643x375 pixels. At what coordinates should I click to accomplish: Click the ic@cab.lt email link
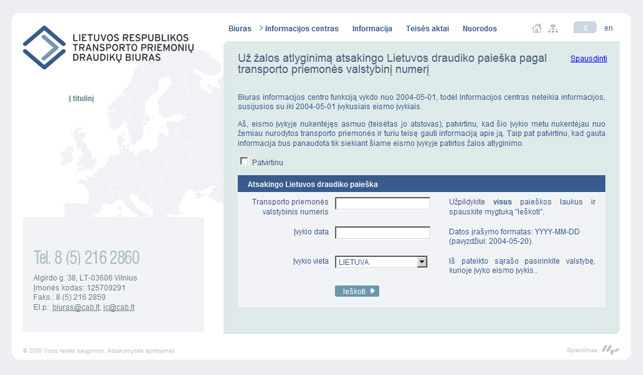pos(119,307)
